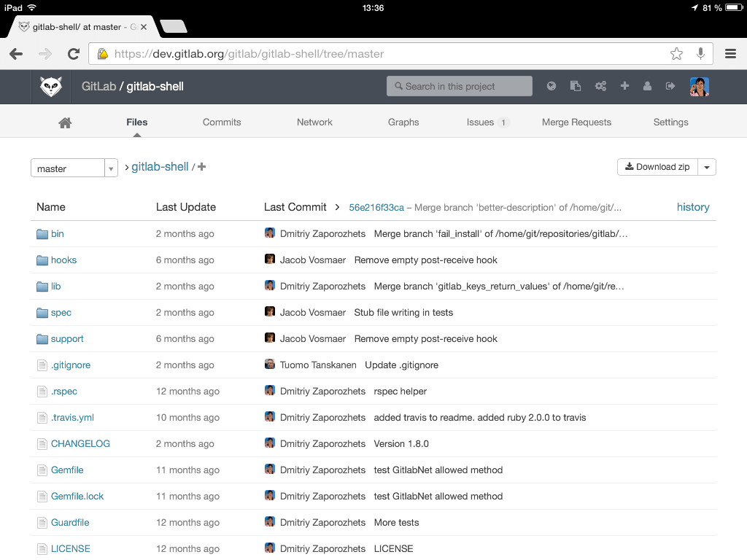Open public area via globe icon
The width and height of the screenshot is (747, 560).
coord(551,86)
